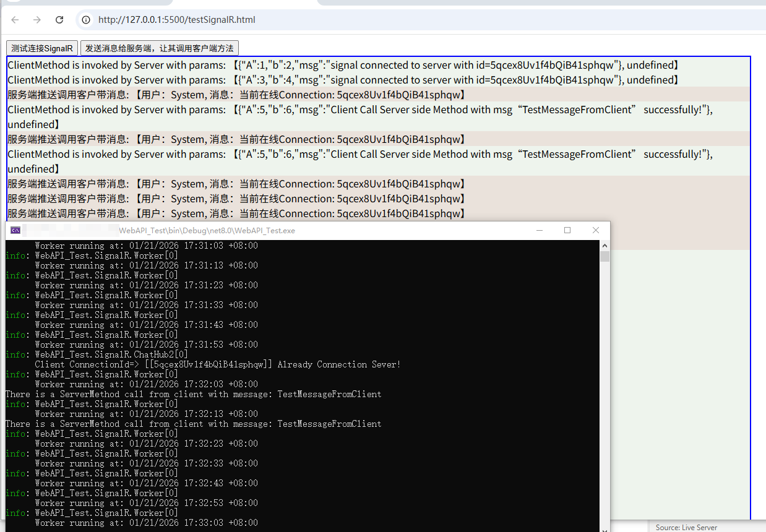Reload the testSignalR.html page

pyautogui.click(x=59, y=20)
